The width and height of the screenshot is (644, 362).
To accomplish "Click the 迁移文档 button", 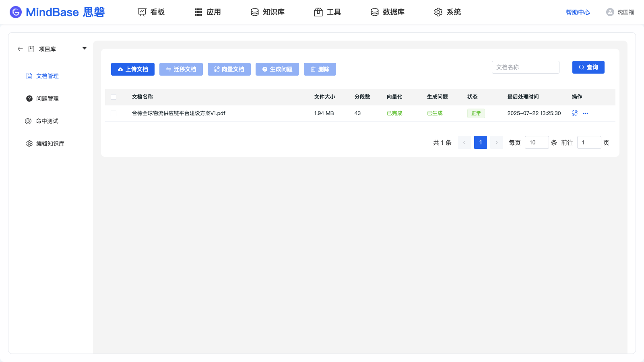I will pyautogui.click(x=181, y=69).
